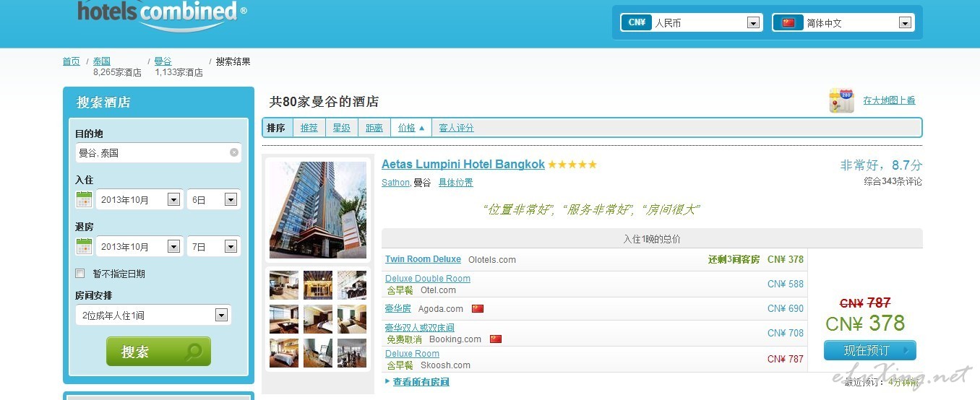Click the CN¥ 708 price

tap(786, 333)
